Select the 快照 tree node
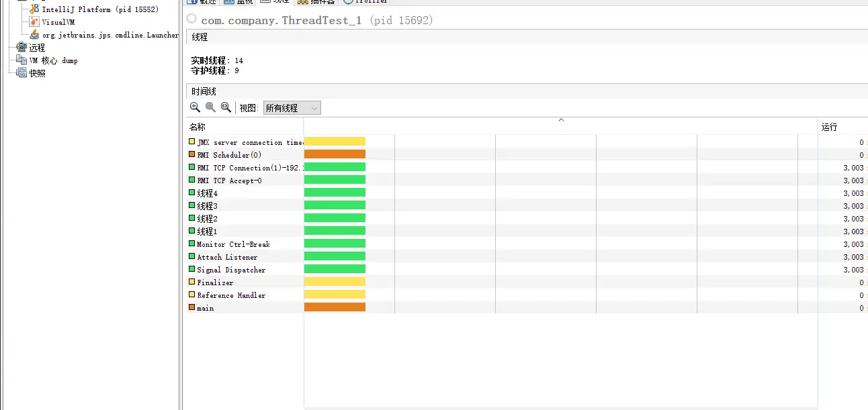 37,73
